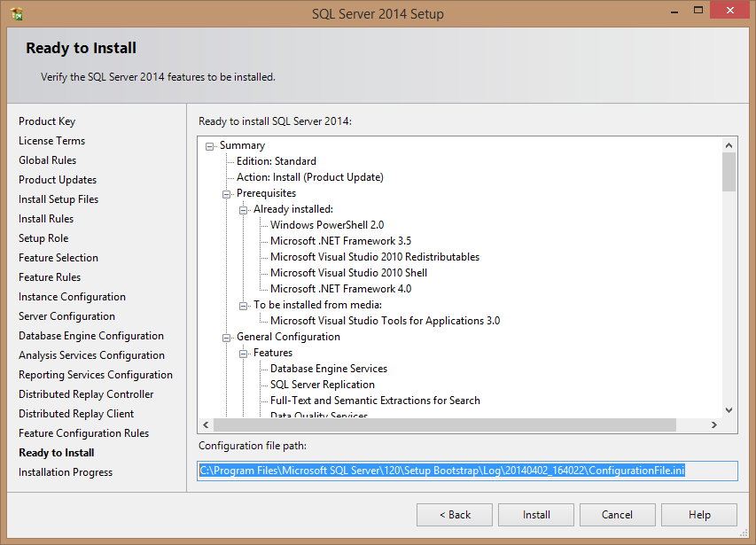Collapse the Summary tree node
The width and height of the screenshot is (756, 545).
point(210,146)
